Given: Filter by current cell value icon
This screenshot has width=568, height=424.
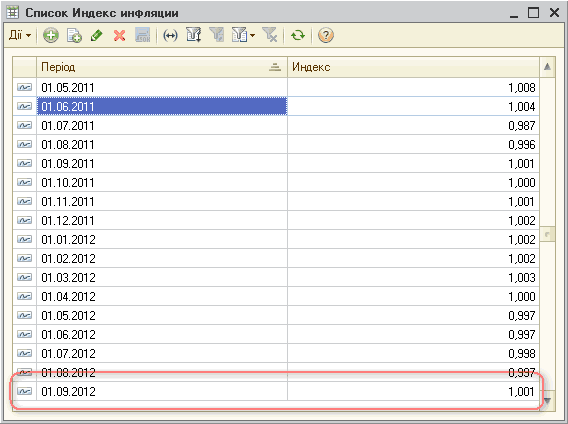Looking at the screenshot, I should point(217,36).
